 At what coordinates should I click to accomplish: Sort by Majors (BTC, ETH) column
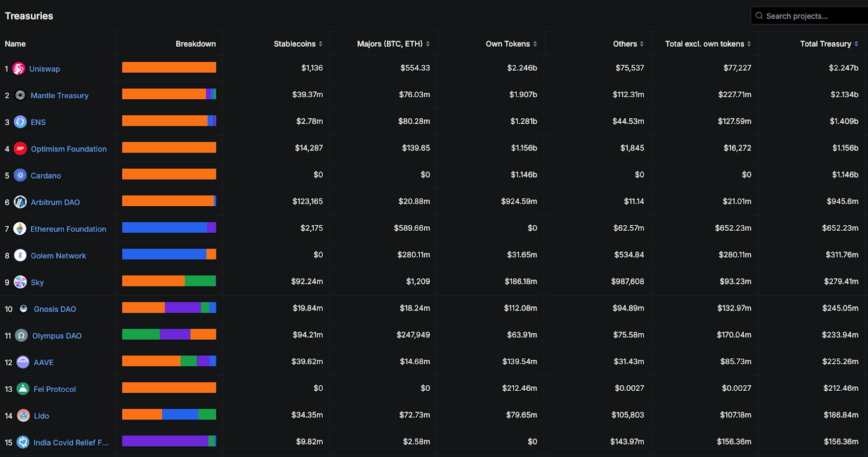[x=393, y=44]
